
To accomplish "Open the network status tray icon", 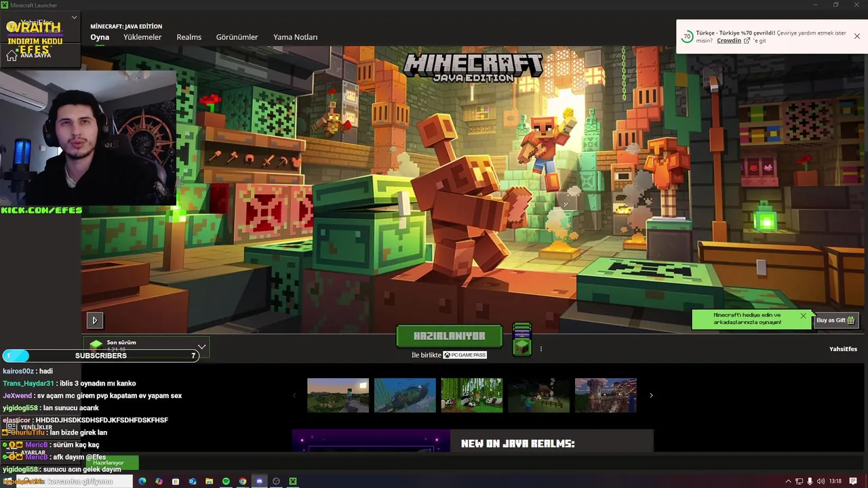I will (799, 481).
